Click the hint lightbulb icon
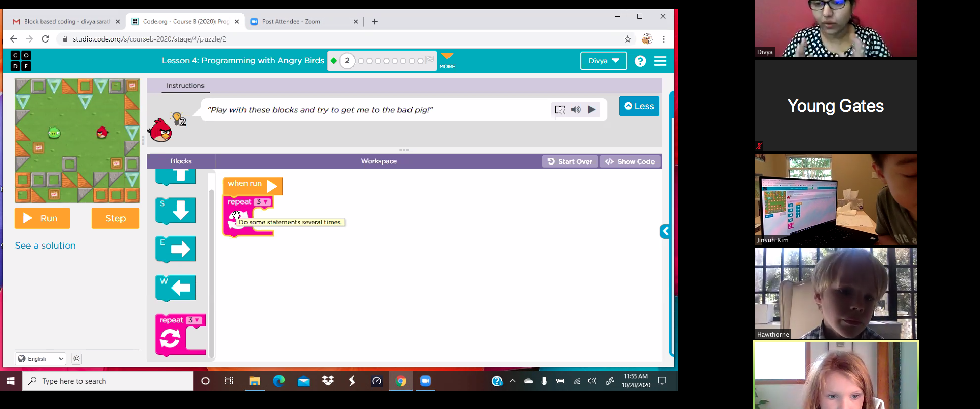This screenshot has width=980, height=409. 177,119
